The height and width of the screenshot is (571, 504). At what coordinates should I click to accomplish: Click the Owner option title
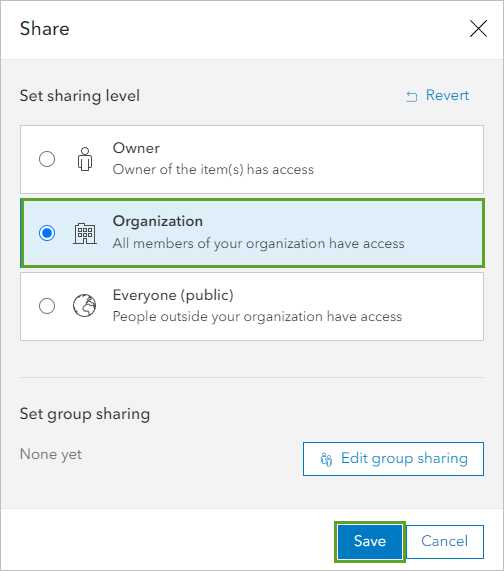[136, 148]
